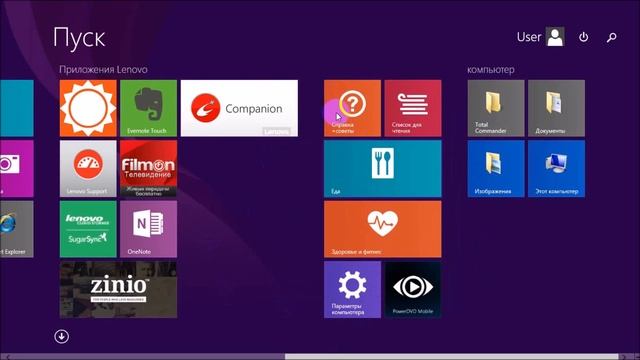This screenshot has height=360, width=640.
Task: Show all apps with down arrow
Action: tap(62, 337)
